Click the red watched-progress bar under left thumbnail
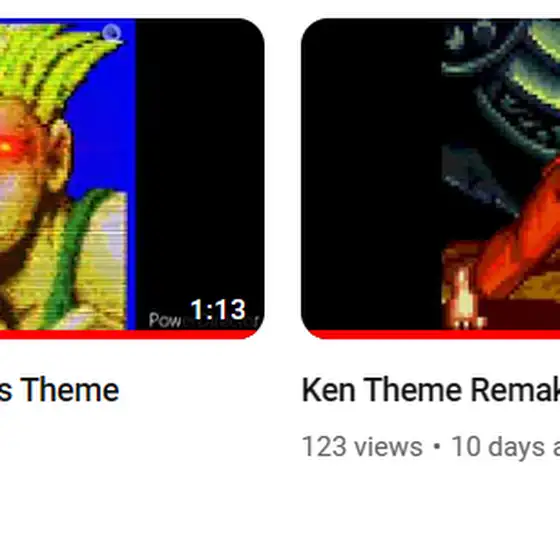560x560 pixels. (129, 335)
